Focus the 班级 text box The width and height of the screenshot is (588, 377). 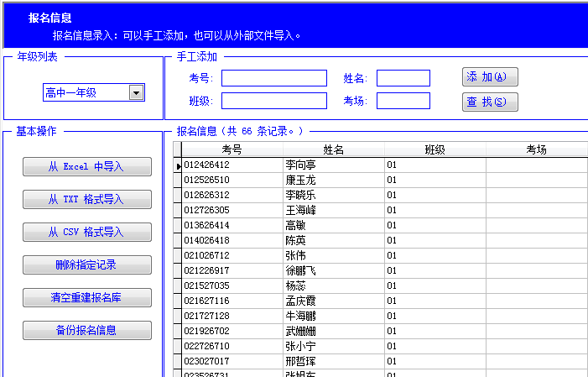tap(273, 101)
